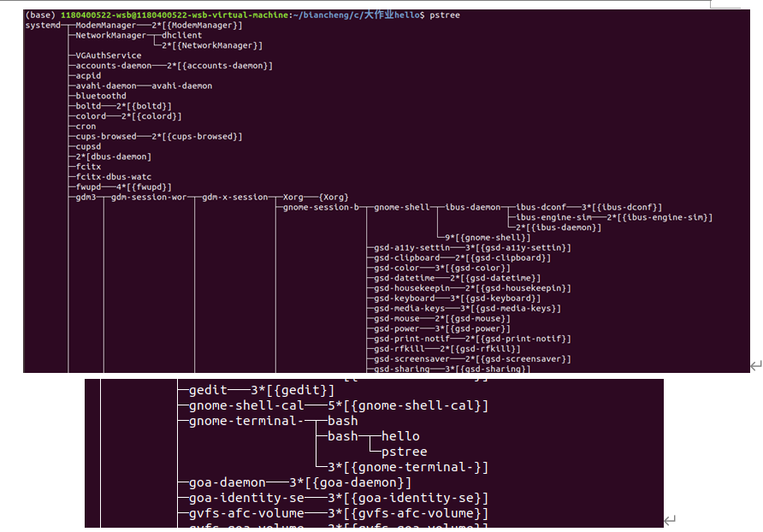The width and height of the screenshot is (763, 532).
Task: Click the blue ~/biancheng/c path in the prompt
Action: (x=328, y=15)
